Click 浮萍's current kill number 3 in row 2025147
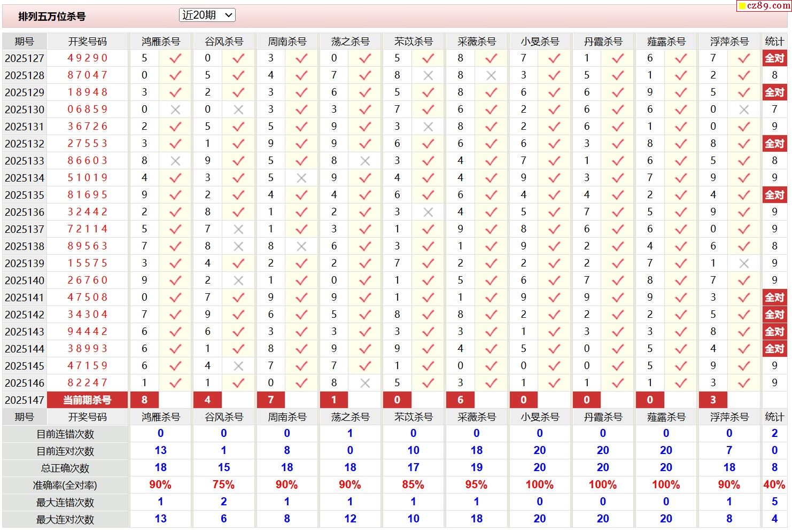792x532 pixels. [x=713, y=400]
